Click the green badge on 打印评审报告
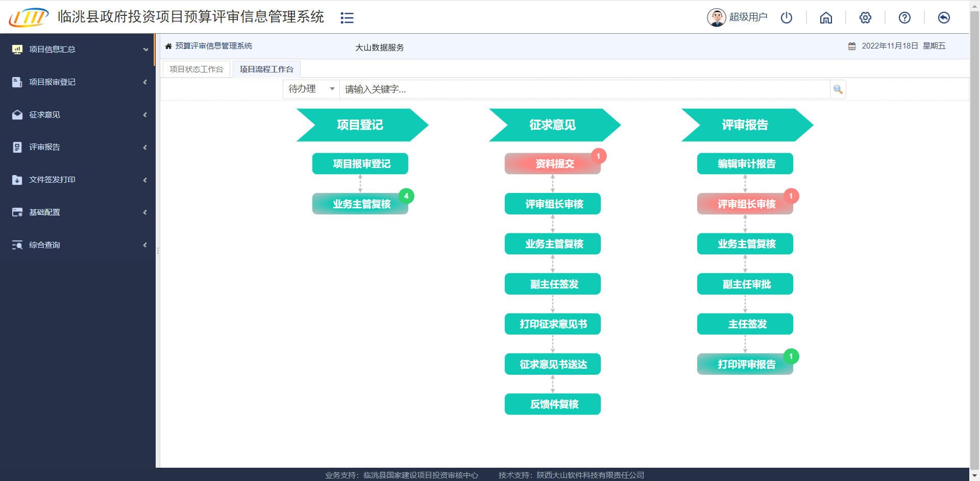The image size is (980, 481). (x=791, y=356)
